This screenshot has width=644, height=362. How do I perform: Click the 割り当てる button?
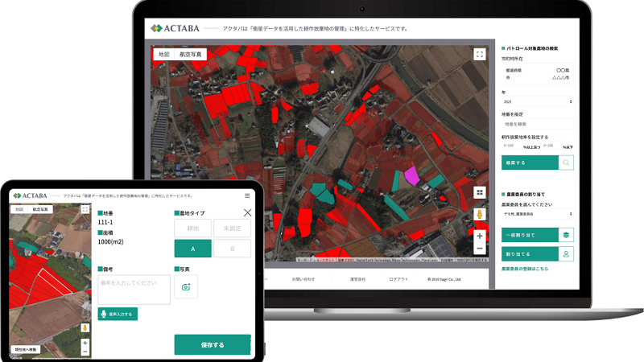click(530, 254)
